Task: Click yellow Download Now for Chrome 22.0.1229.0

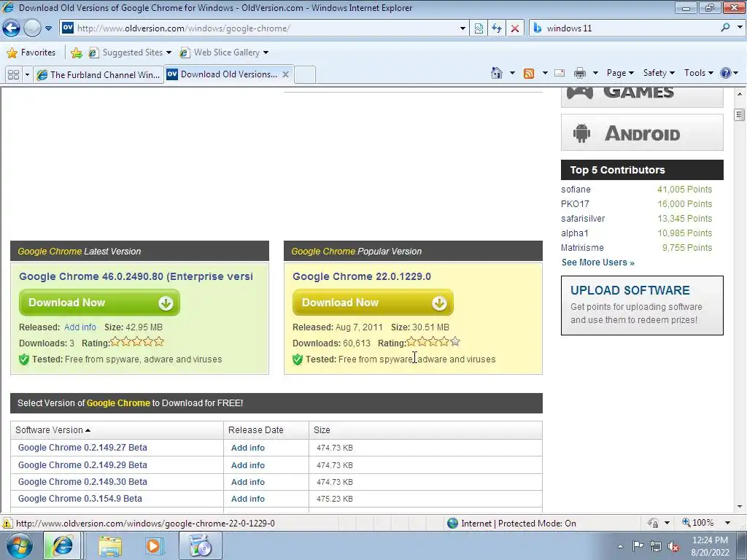Action: (x=373, y=303)
